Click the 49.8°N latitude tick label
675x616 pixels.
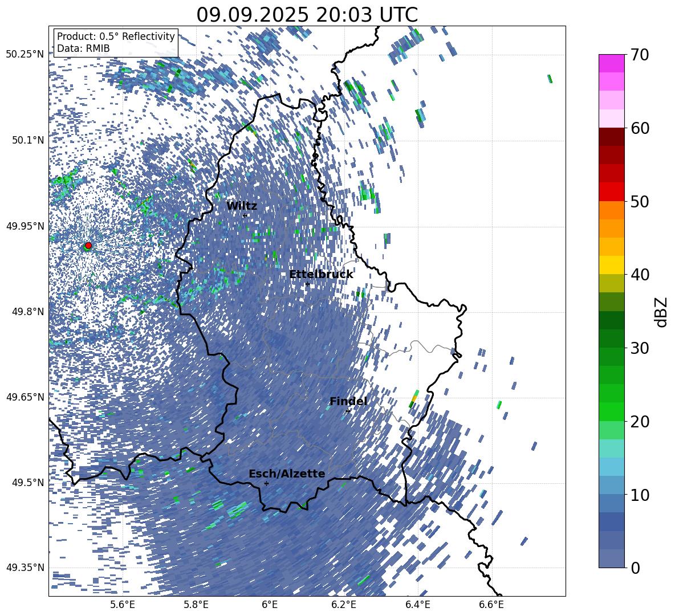point(27,312)
